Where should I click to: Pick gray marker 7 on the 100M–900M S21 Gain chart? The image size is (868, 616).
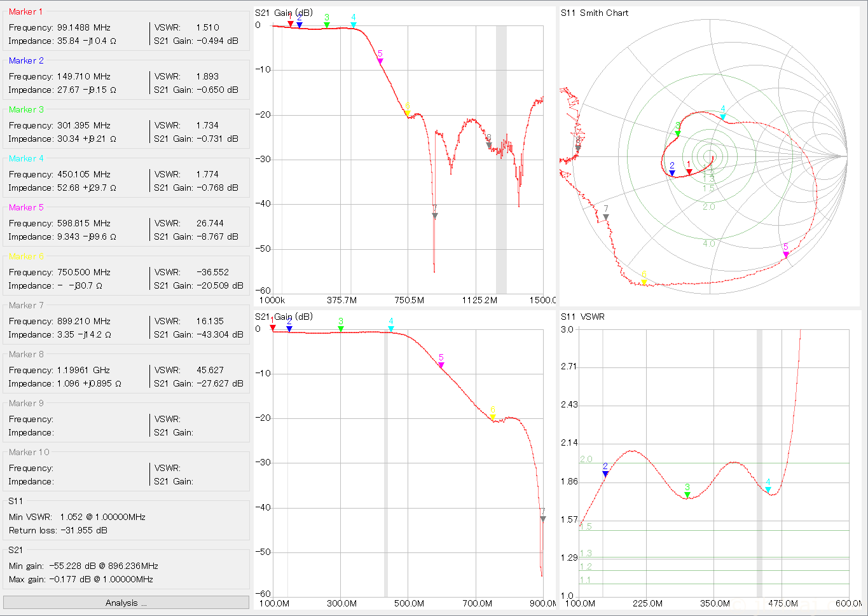pos(543,519)
